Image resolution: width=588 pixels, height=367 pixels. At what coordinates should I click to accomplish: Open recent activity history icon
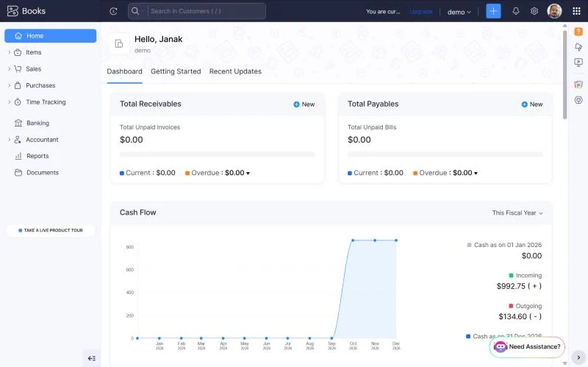click(114, 11)
